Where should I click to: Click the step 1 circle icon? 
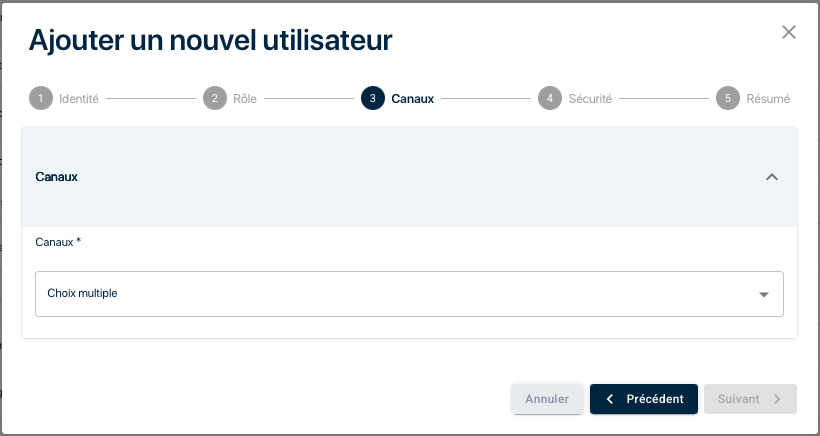pyautogui.click(x=40, y=99)
